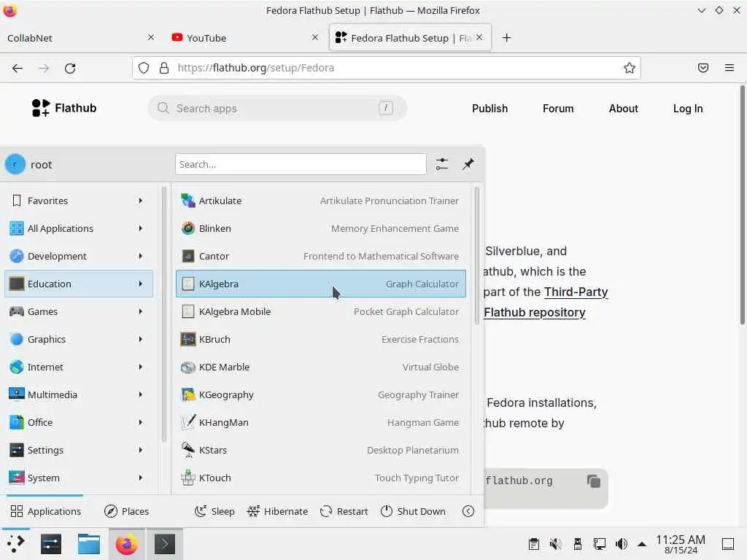Launch KAlgebra Mobile
The width and height of the screenshot is (747, 560).
(x=321, y=311)
